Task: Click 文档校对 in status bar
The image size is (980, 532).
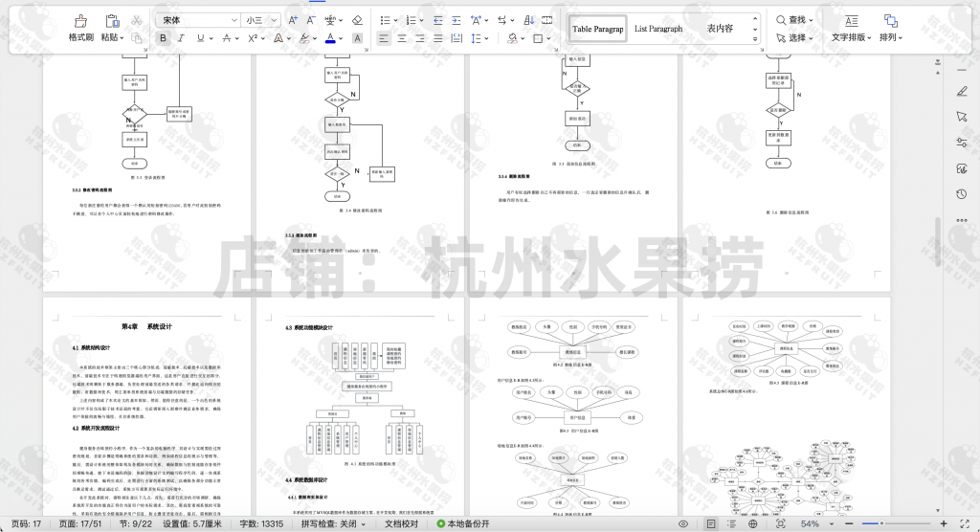Action: 401,524
